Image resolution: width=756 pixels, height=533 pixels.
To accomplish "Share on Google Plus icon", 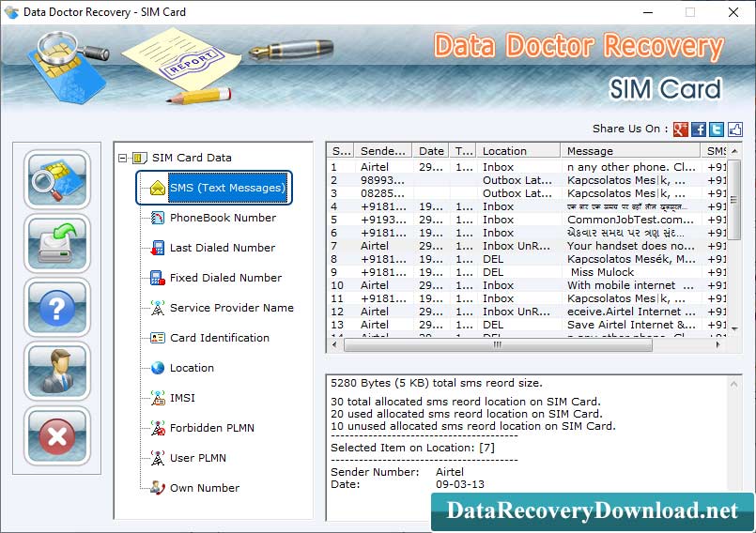I will [x=680, y=129].
